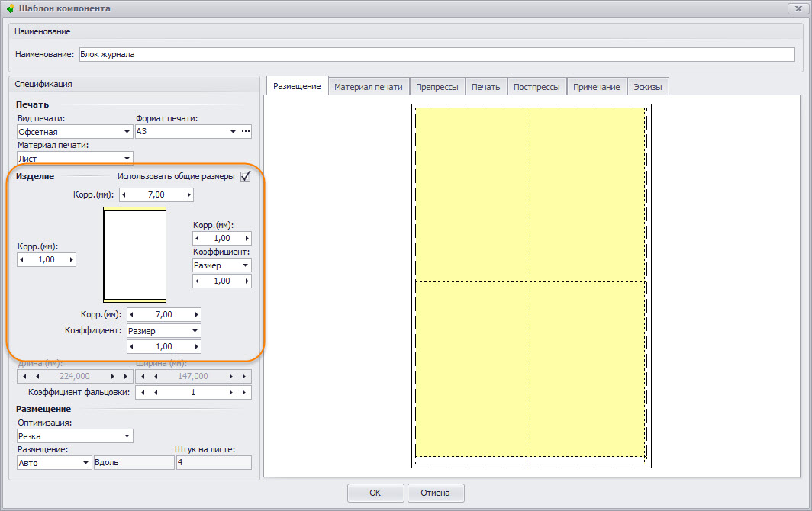
Task: Click the Длина field showing 224,000
Action: click(75, 377)
